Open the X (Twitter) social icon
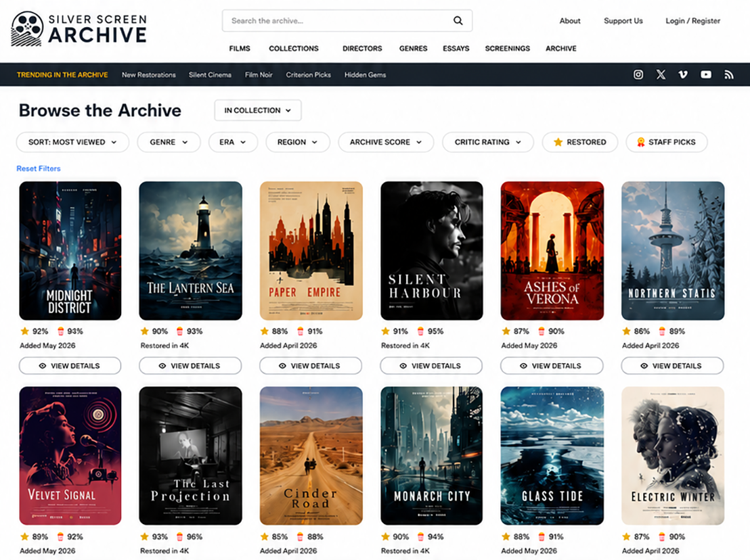 661,74
